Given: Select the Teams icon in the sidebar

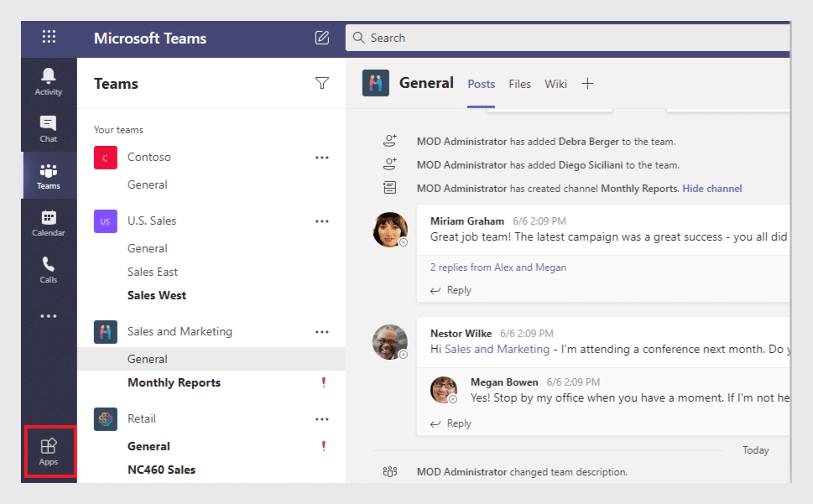Looking at the screenshot, I should tap(48, 175).
